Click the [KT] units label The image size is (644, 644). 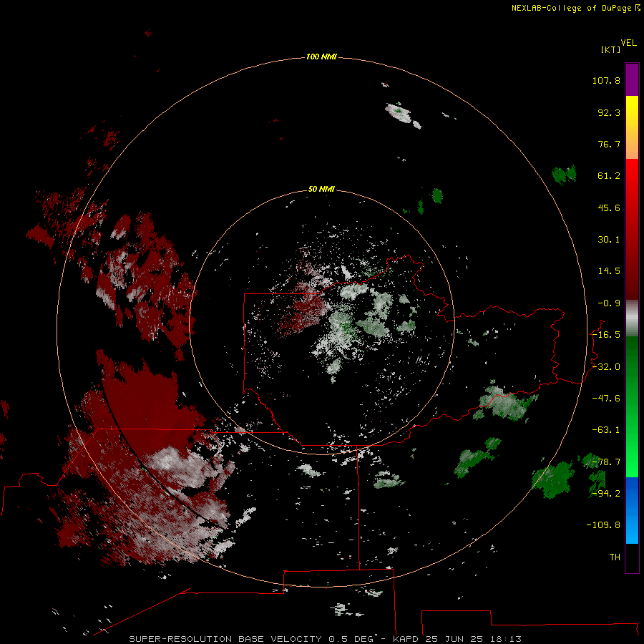tap(610, 49)
